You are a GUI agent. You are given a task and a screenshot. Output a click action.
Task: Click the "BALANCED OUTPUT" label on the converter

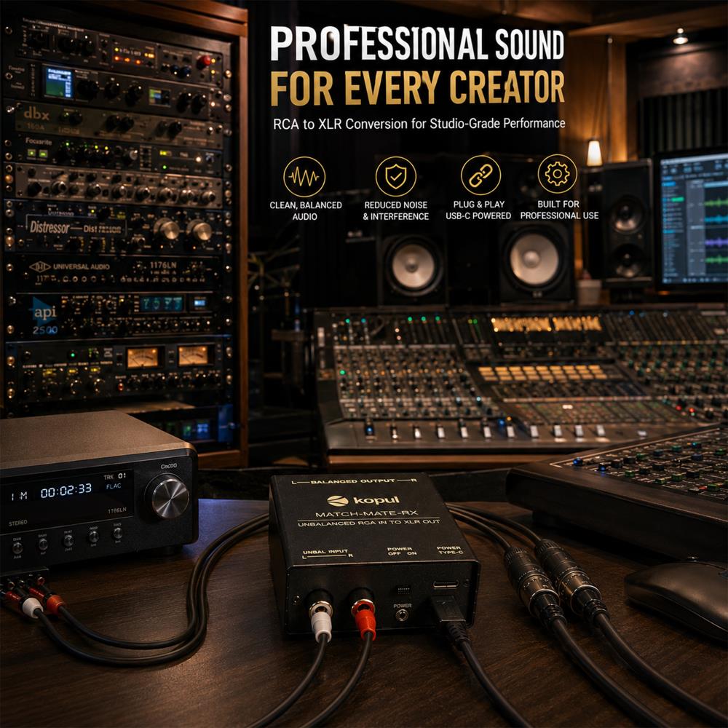coord(352,481)
